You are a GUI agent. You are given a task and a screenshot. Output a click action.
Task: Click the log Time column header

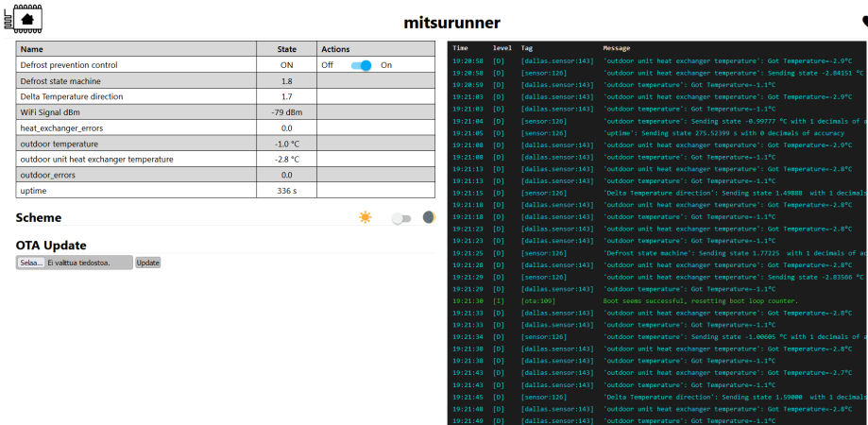pyautogui.click(x=460, y=48)
